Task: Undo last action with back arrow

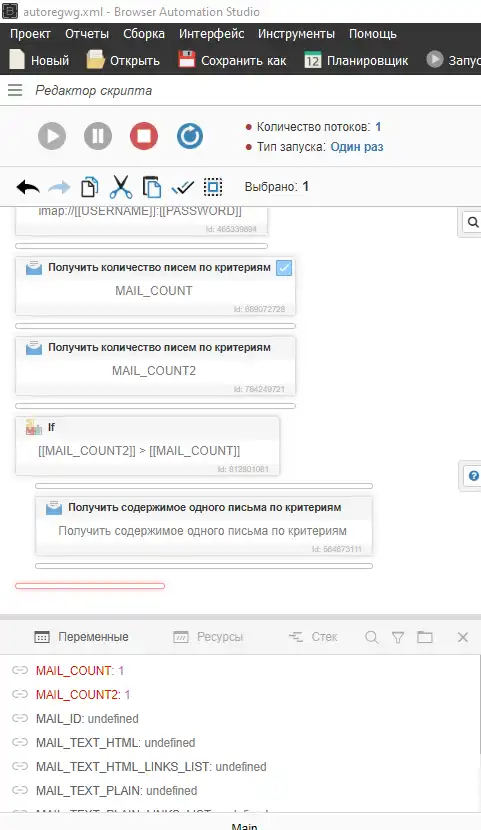Action: [28, 187]
